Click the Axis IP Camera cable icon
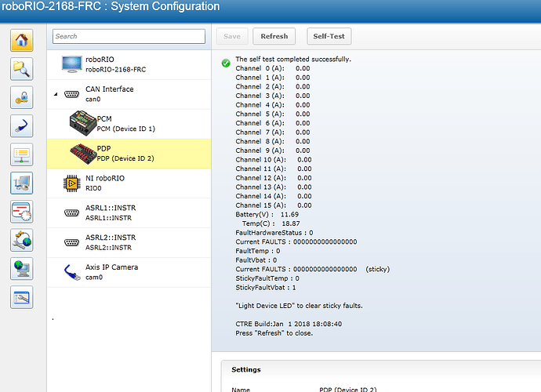The image size is (541, 392). [72, 272]
